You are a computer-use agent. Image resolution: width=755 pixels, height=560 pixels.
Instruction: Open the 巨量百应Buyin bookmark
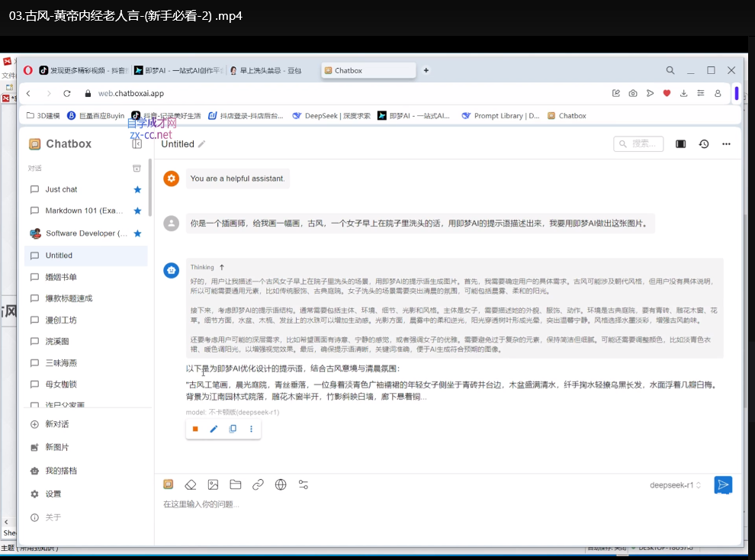point(96,115)
